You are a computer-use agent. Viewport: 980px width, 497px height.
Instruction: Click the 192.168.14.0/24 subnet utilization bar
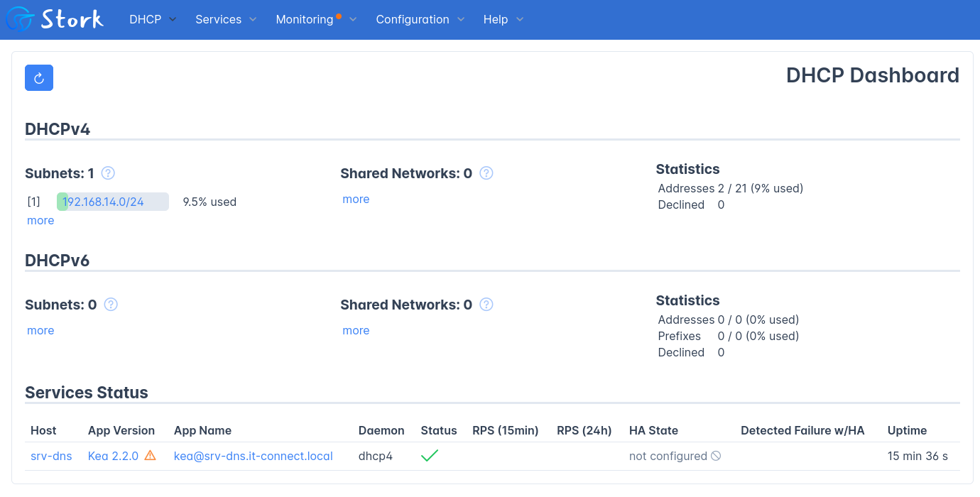point(112,201)
